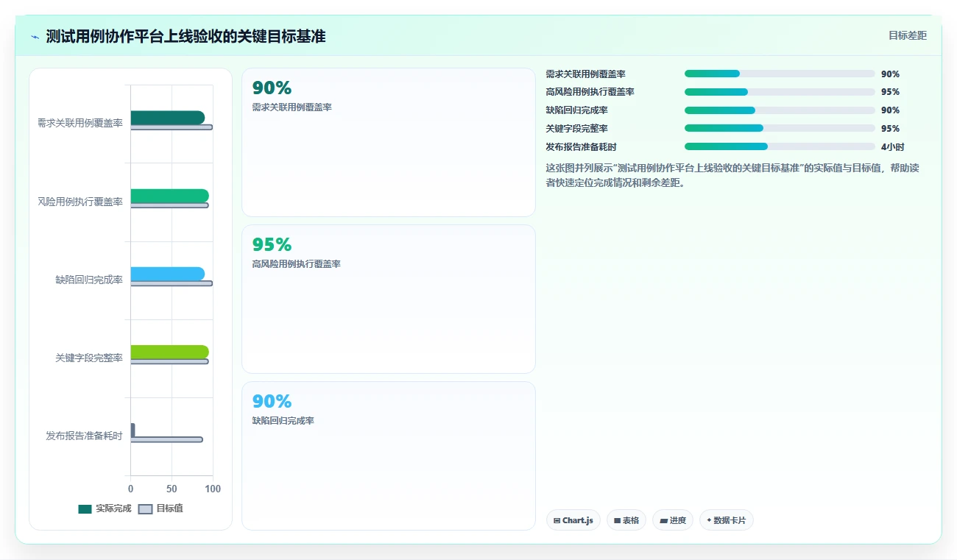
Task: Click the green 风险用例执行覆盖率 actual bar
Action: click(x=170, y=196)
